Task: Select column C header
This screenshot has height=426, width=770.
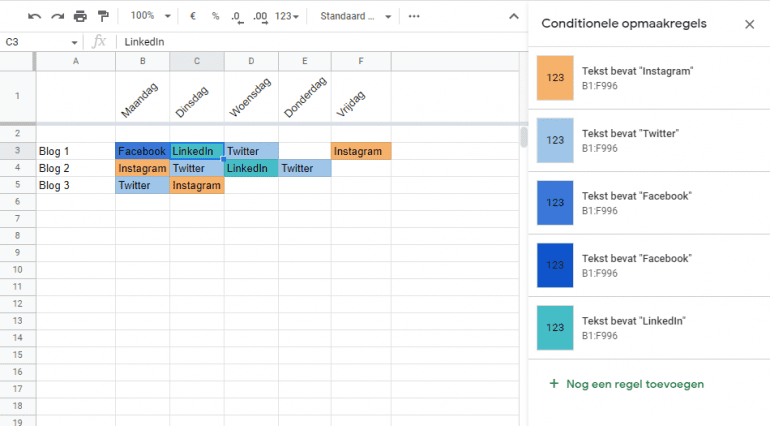Action: [197, 61]
